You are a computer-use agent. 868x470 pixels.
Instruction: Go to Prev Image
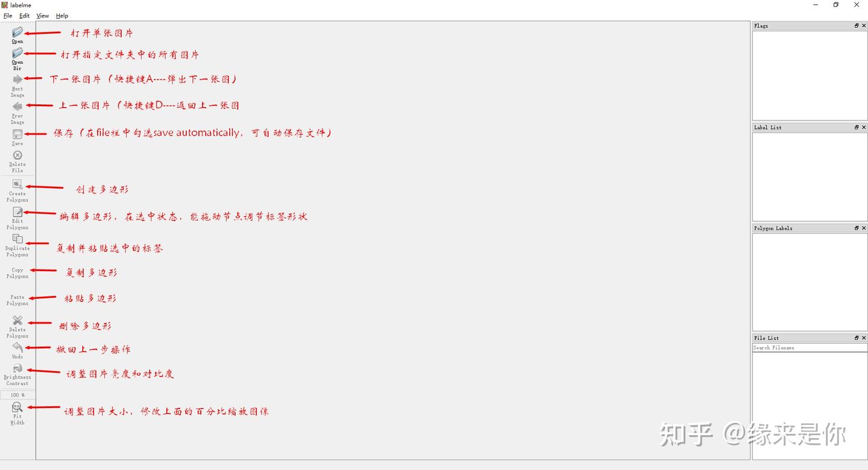[x=17, y=107]
